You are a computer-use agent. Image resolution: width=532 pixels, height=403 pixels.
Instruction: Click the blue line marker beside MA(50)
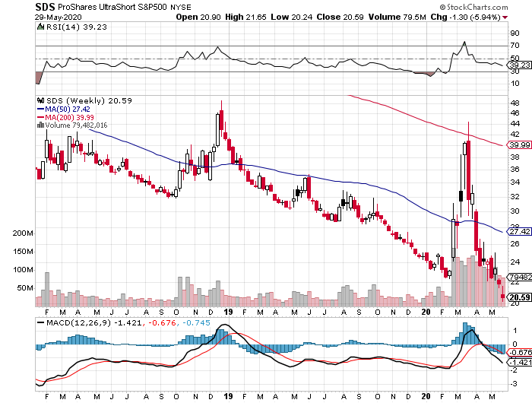pos(40,109)
